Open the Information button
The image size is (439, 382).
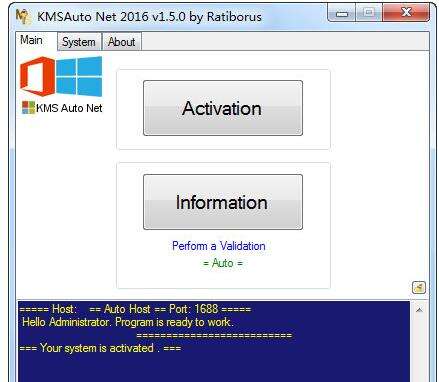tap(223, 202)
